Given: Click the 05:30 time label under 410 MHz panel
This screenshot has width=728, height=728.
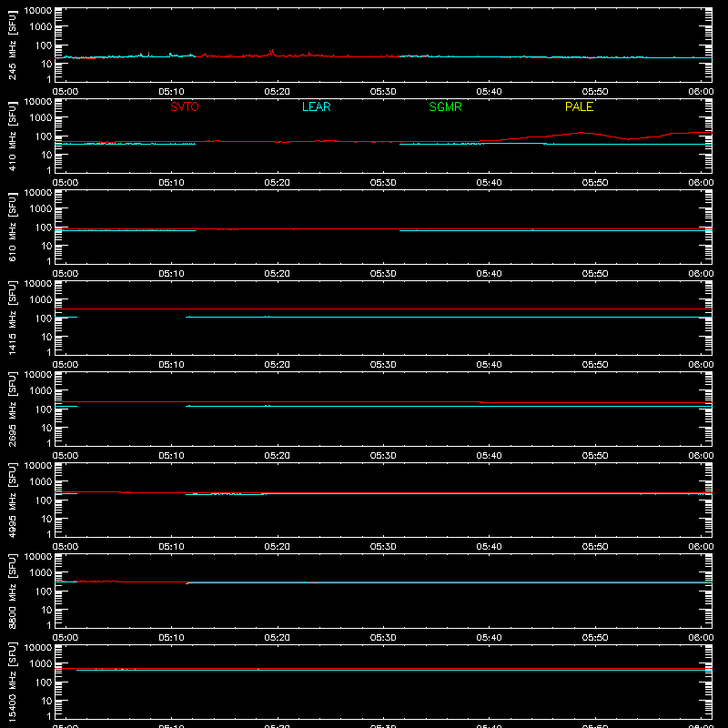Looking at the screenshot, I should tap(383, 183).
